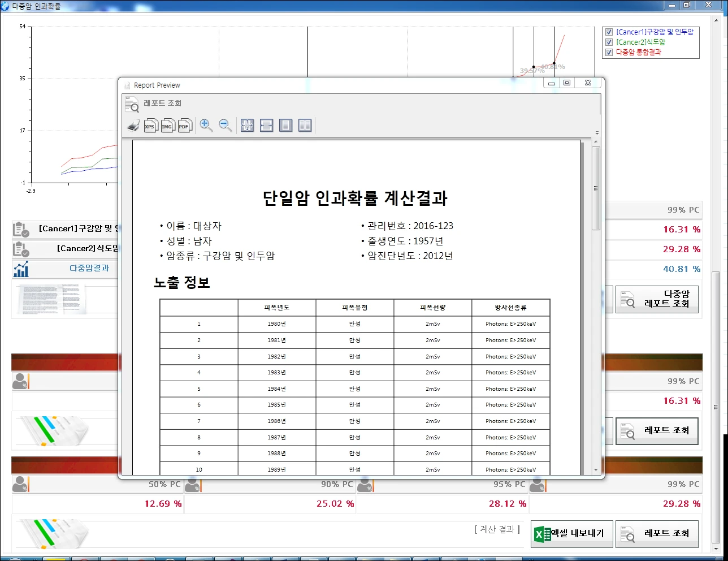Viewport: 728px width, 561px height.
Task: Export the report as PDF
Action: (184, 126)
